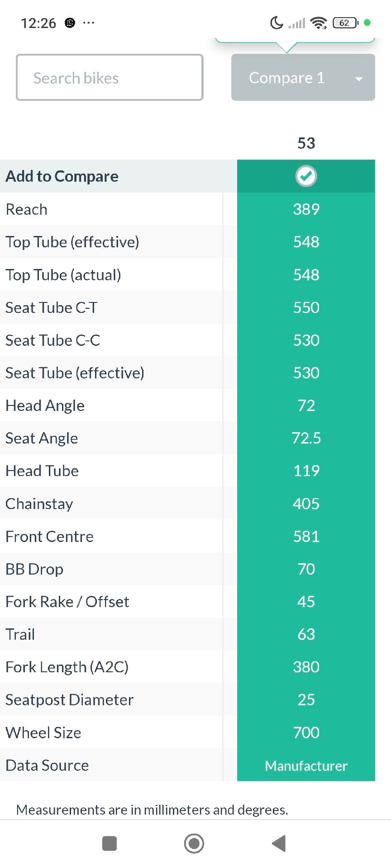Tap the Fork Rake / Offset label

coord(67,602)
